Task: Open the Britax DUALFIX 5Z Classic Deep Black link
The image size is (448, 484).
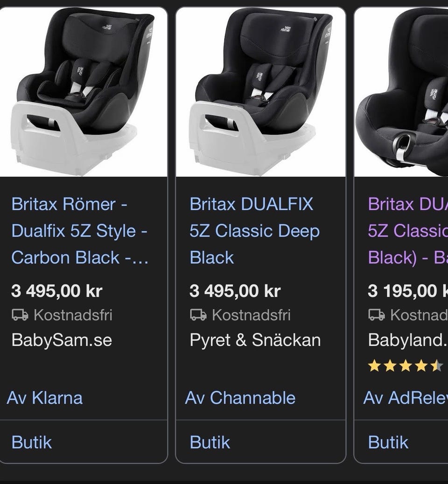Action: pyautogui.click(x=254, y=231)
